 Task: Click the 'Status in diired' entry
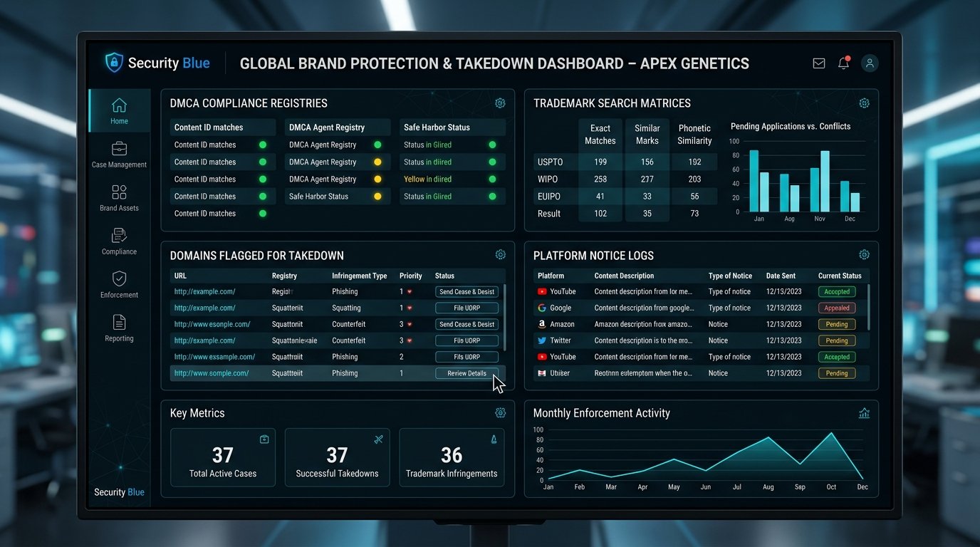click(x=427, y=162)
